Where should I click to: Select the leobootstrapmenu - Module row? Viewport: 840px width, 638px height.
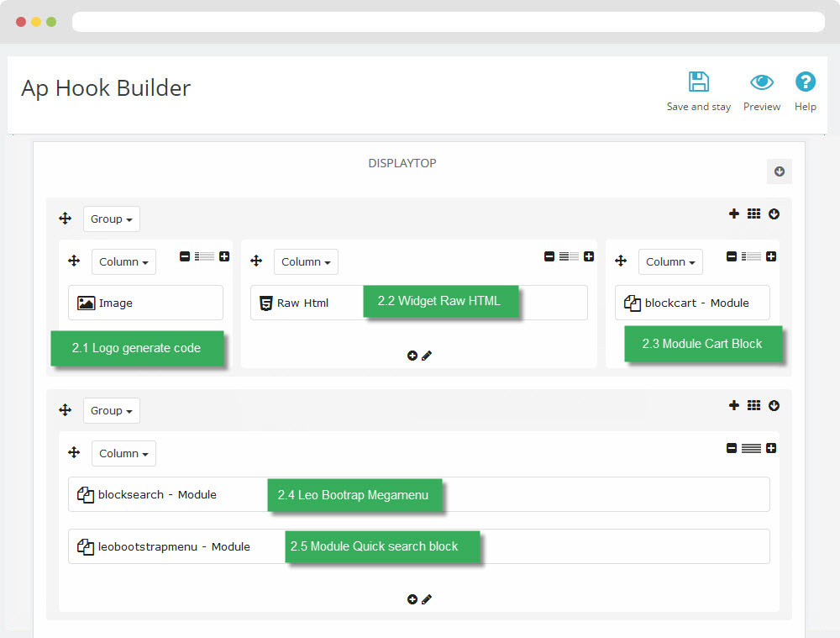[419, 546]
